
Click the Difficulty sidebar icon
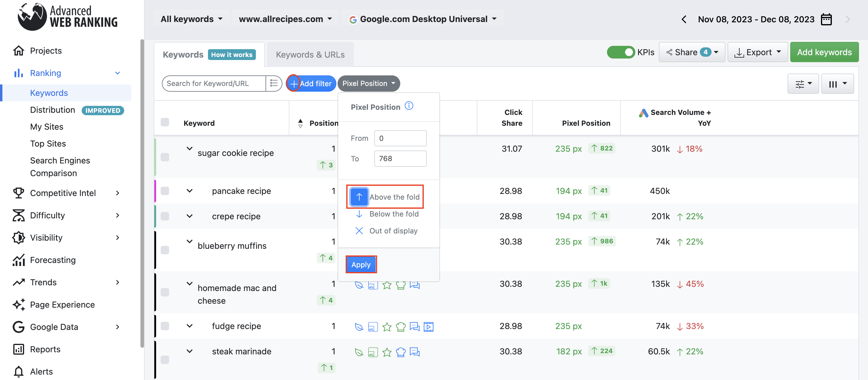(x=18, y=215)
